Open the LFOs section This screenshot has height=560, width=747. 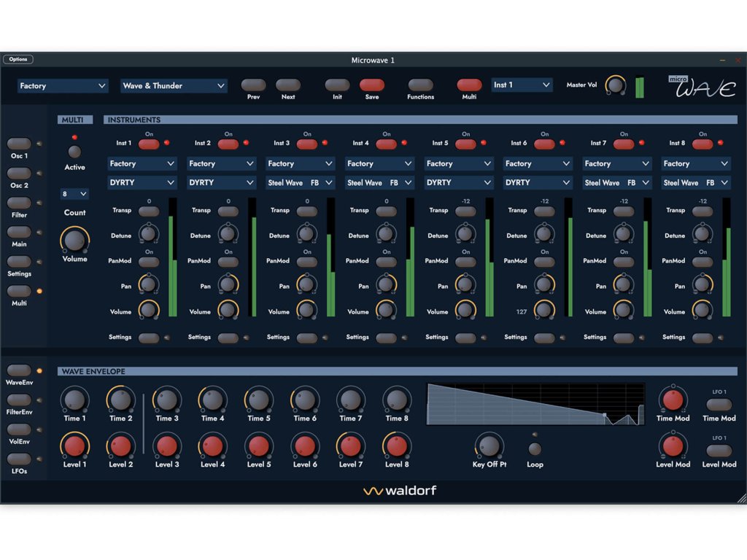(19, 459)
